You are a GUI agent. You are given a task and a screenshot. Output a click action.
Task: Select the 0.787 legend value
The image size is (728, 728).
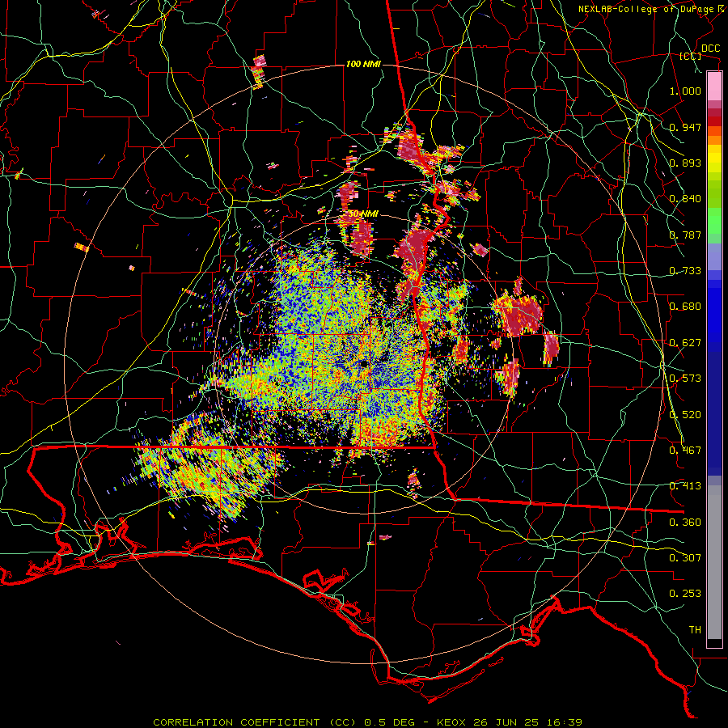coord(685,235)
